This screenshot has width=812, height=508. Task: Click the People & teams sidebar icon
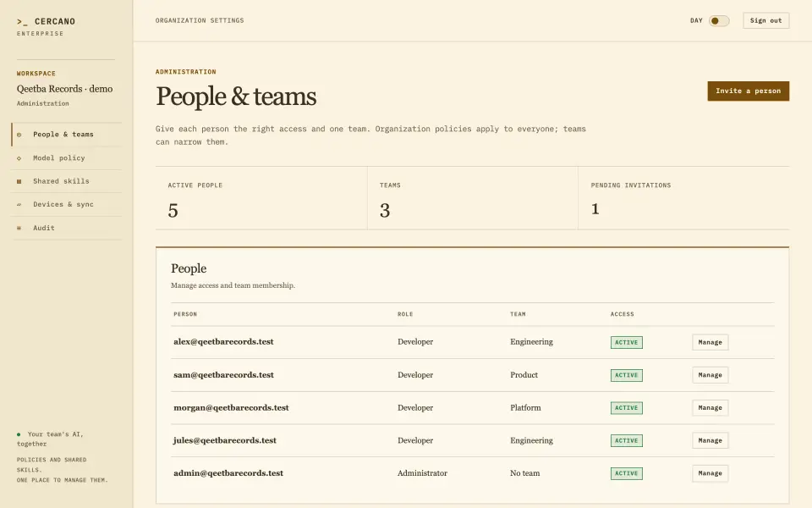19,135
